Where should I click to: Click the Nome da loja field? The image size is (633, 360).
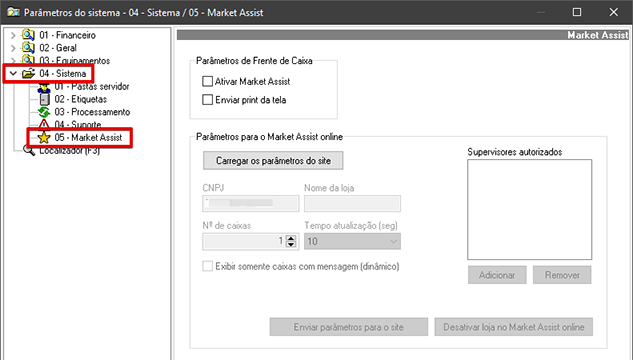click(352, 203)
